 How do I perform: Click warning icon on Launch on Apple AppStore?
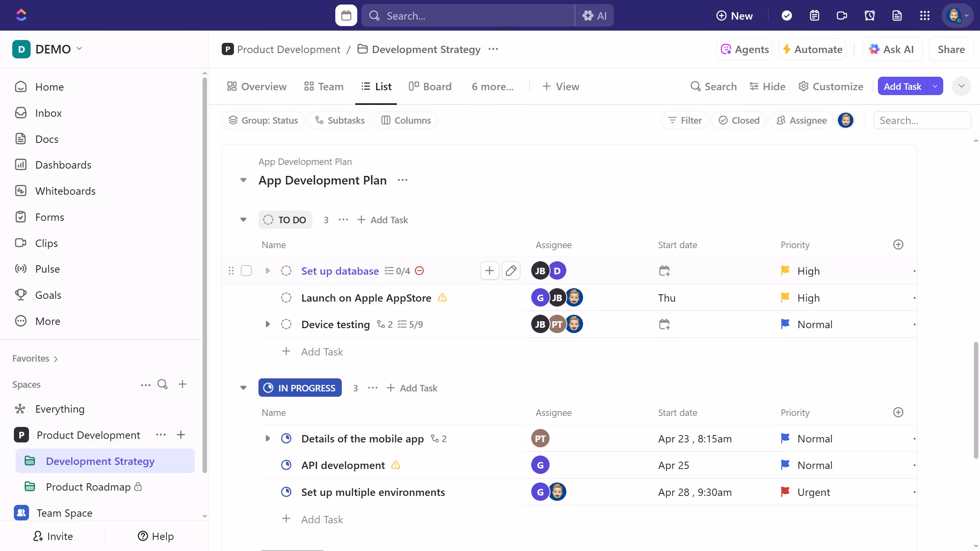(x=442, y=298)
